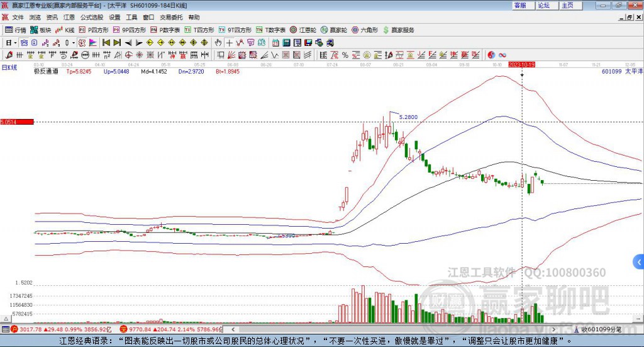Open the 文件 menu
This screenshot has height=347, width=644.
pos(18,17)
